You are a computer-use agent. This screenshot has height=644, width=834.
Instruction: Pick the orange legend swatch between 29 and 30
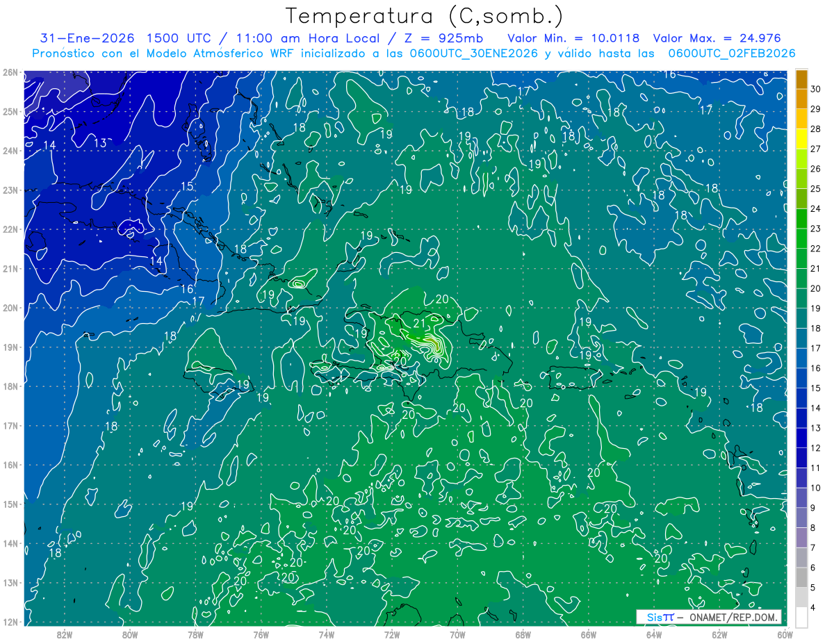[x=801, y=99]
